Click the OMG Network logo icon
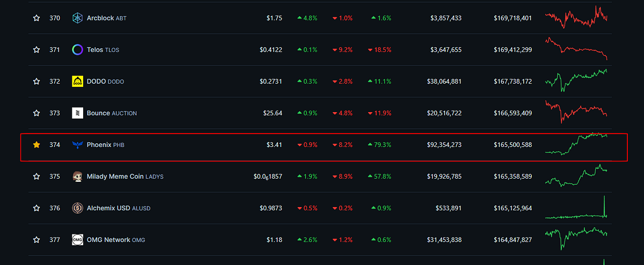Screen dimensions: 644x265 [x=77, y=240]
